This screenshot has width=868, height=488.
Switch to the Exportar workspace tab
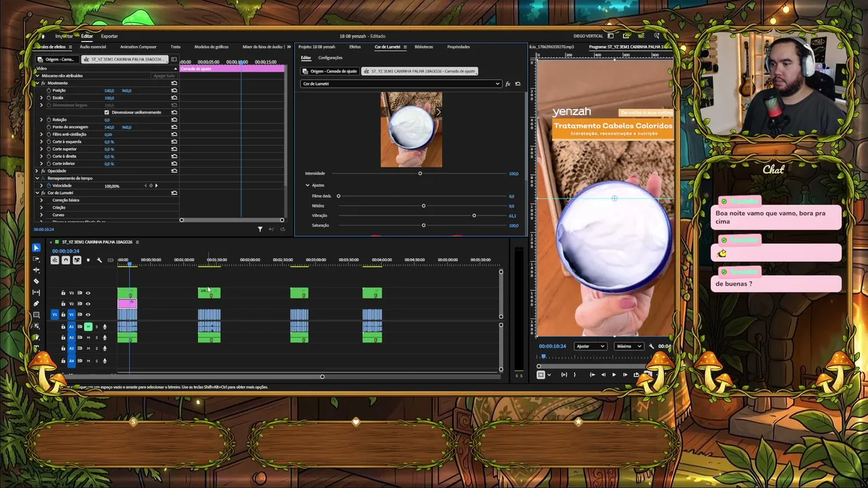109,36
